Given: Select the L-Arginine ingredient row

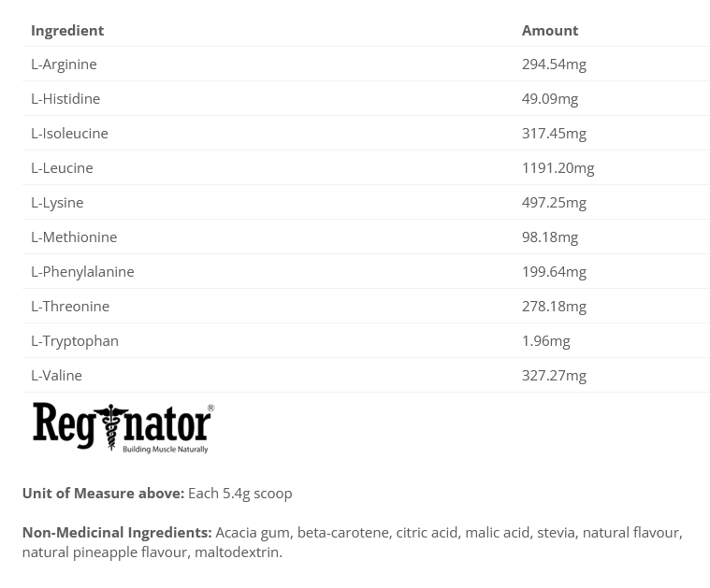Looking at the screenshot, I should pos(64,64).
